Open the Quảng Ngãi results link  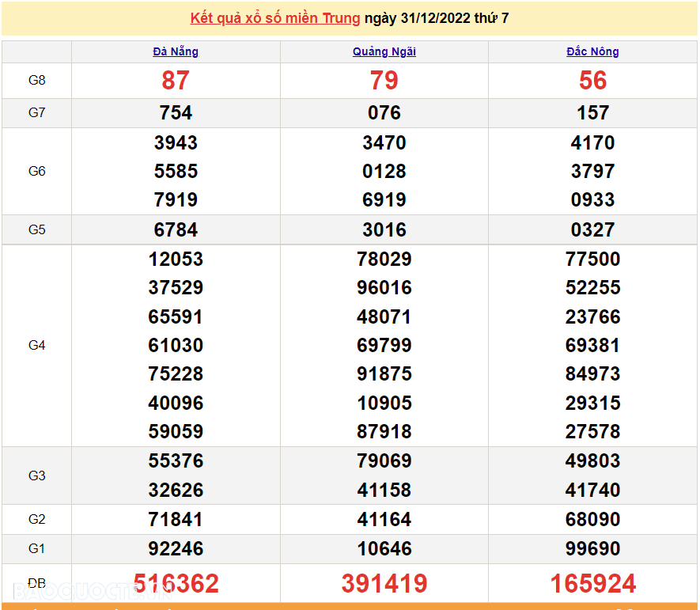click(x=384, y=51)
